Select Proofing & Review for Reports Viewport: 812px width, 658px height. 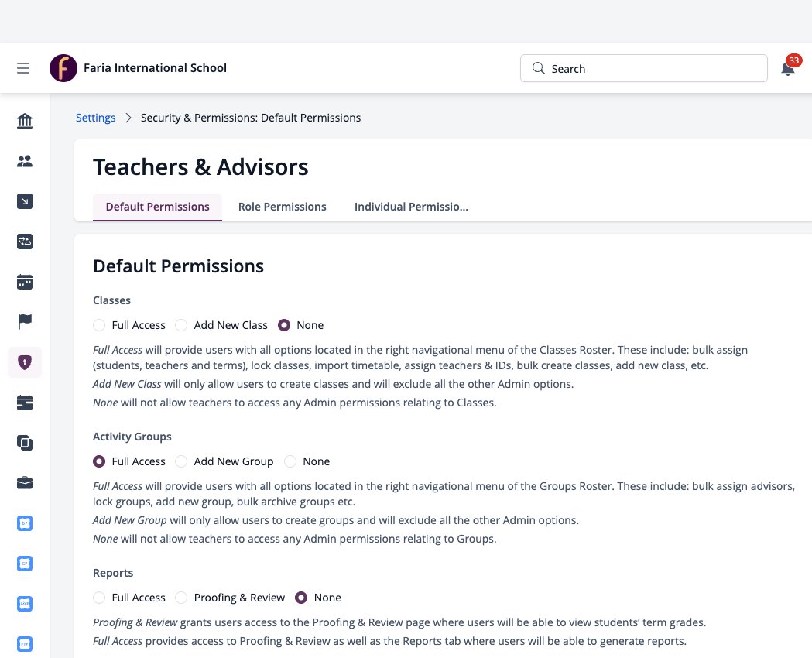(x=180, y=598)
